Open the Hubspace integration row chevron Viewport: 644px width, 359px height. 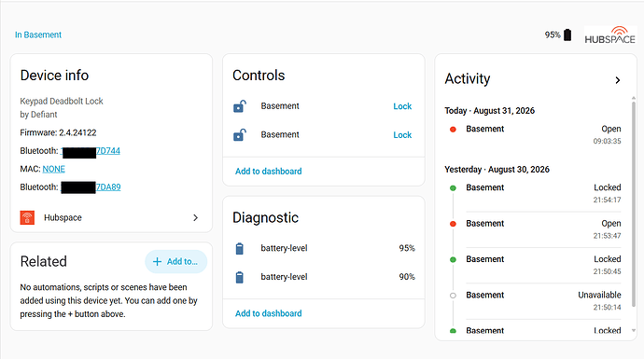195,217
